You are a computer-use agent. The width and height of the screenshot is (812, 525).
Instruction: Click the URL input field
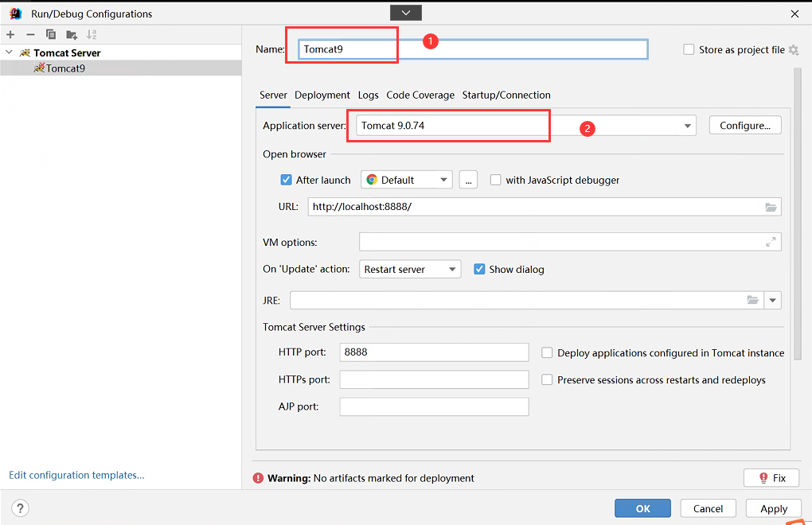coord(545,207)
